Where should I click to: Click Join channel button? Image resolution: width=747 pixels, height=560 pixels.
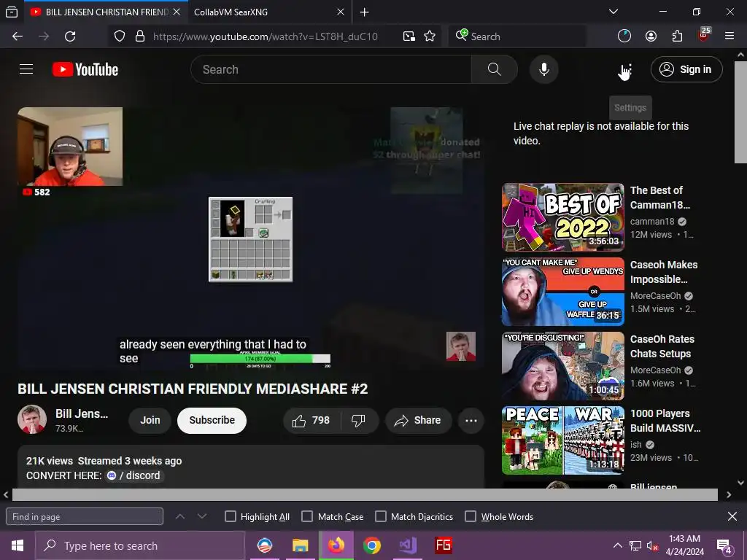pos(150,421)
